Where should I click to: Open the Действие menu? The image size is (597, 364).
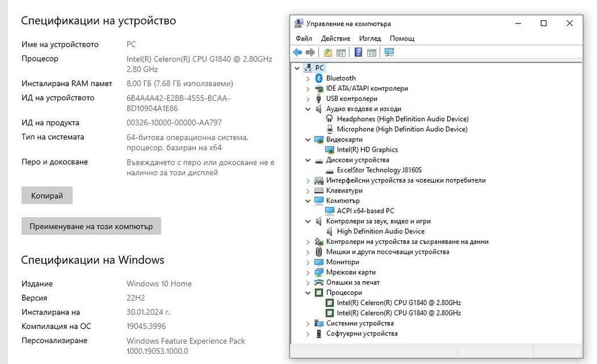click(336, 38)
